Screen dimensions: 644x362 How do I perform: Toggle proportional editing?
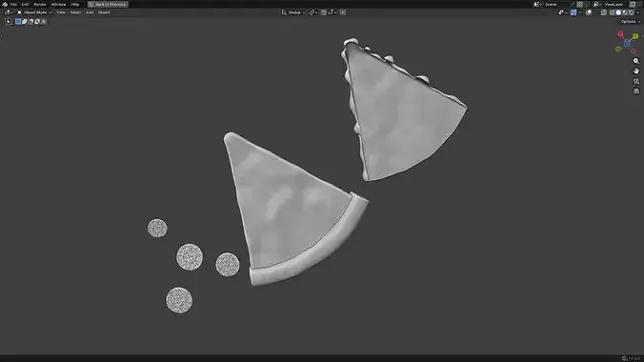343,12
